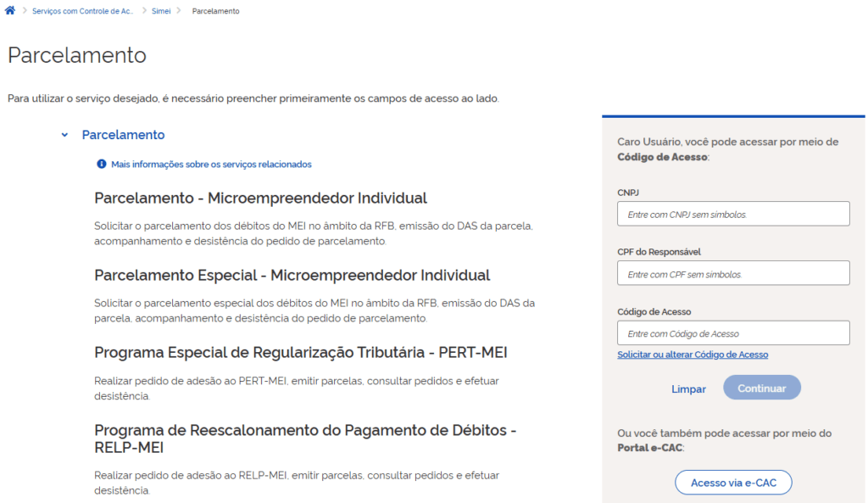Select the RELP-MEI program heading
The width and height of the screenshot is (868, 503).
305,439
